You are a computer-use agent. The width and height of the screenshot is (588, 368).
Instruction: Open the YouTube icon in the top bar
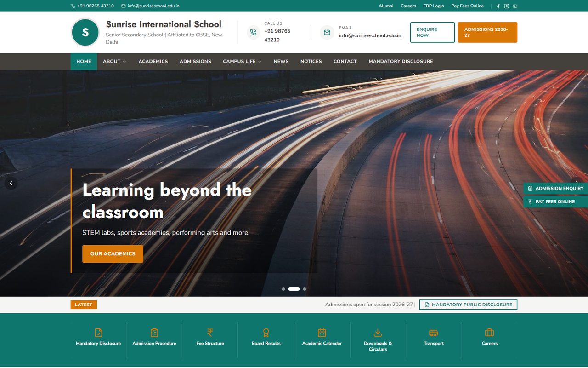click(515, 6)
